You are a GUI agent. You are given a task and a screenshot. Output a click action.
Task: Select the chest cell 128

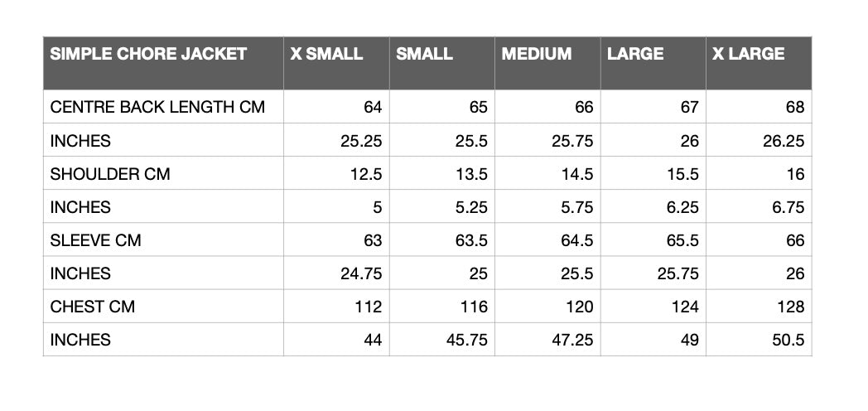759,306
